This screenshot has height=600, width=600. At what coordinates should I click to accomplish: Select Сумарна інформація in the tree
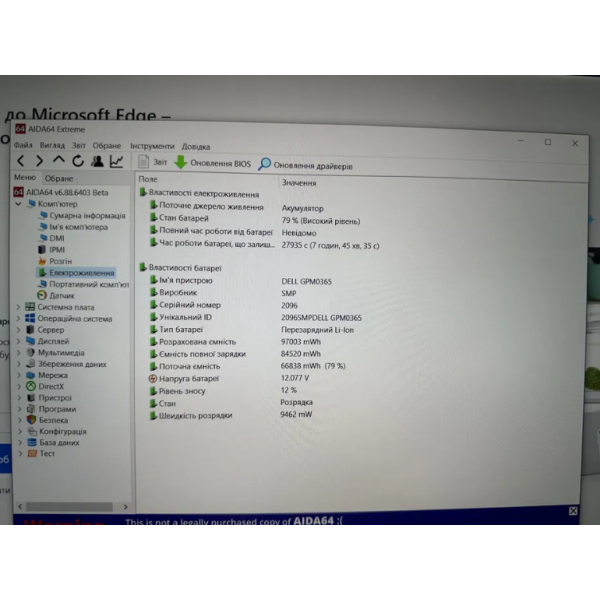82,215
